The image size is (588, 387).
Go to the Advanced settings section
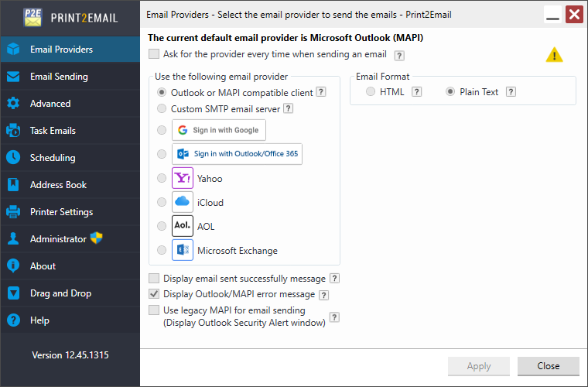[x=70, y=104]
